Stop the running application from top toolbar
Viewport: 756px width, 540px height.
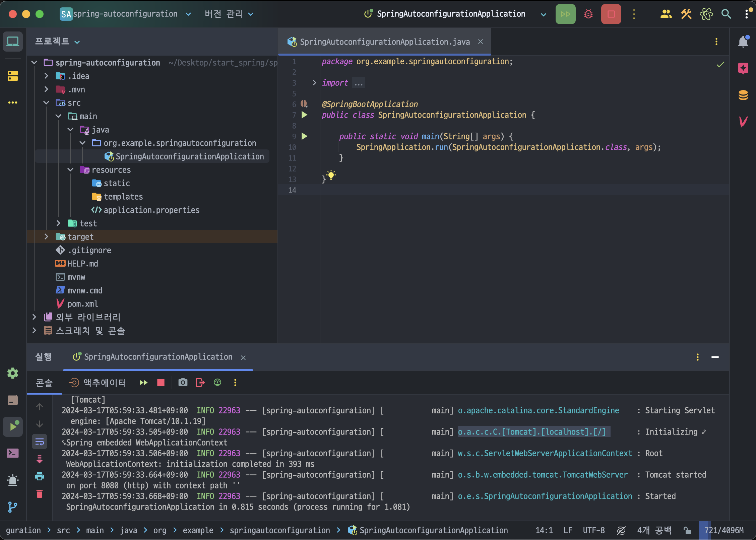(611, 14)
